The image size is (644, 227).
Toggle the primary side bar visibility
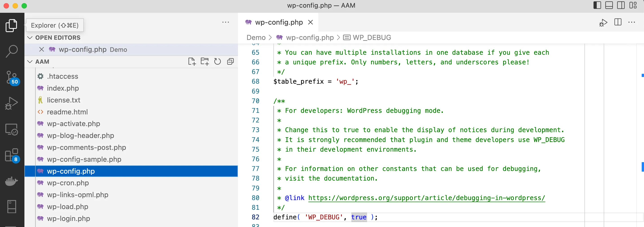pyautogui.click(x=597, y=5)
